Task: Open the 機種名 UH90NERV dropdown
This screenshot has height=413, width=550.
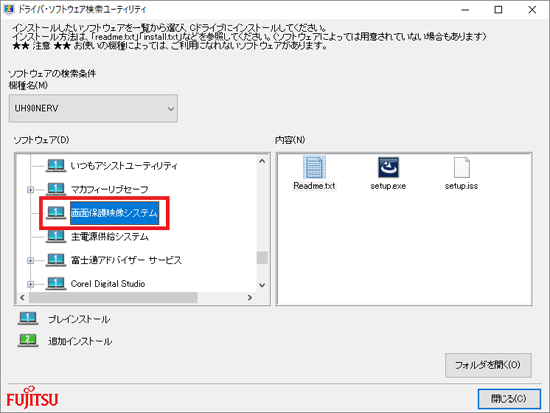Action: pos(93,108)
